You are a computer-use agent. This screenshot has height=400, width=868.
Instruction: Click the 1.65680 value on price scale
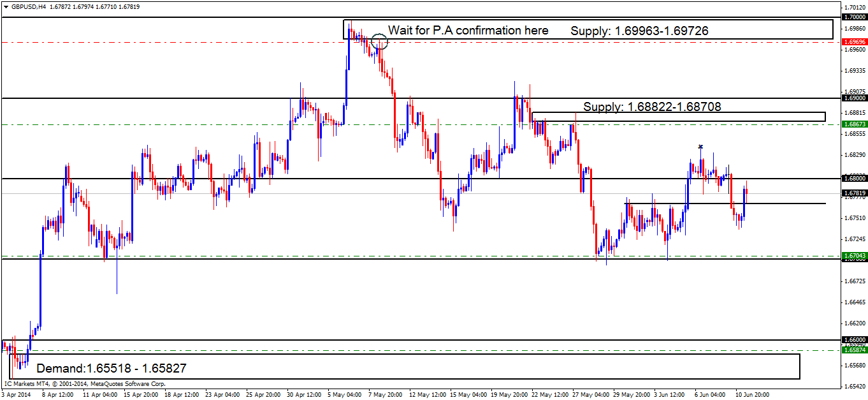tap(854, 365)
